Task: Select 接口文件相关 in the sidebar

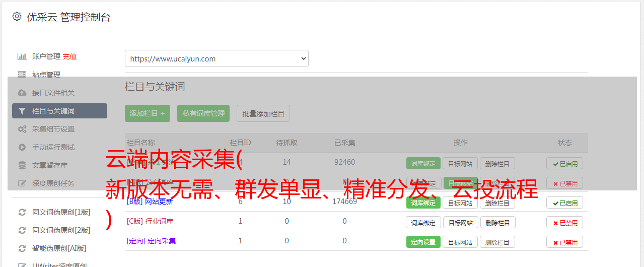Action: [x=53, y=93]
